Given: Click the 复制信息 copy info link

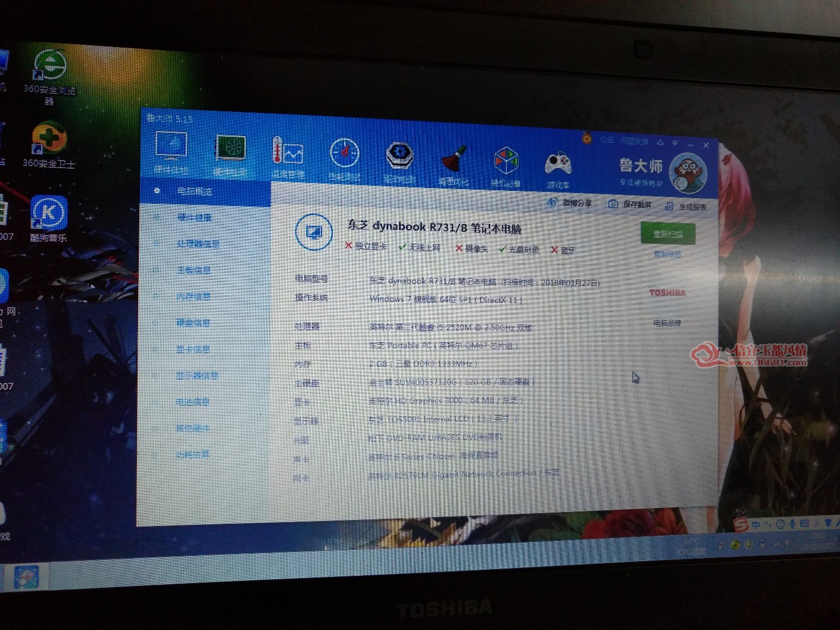Looking at the screenshot, I should (x=668, y=254).
